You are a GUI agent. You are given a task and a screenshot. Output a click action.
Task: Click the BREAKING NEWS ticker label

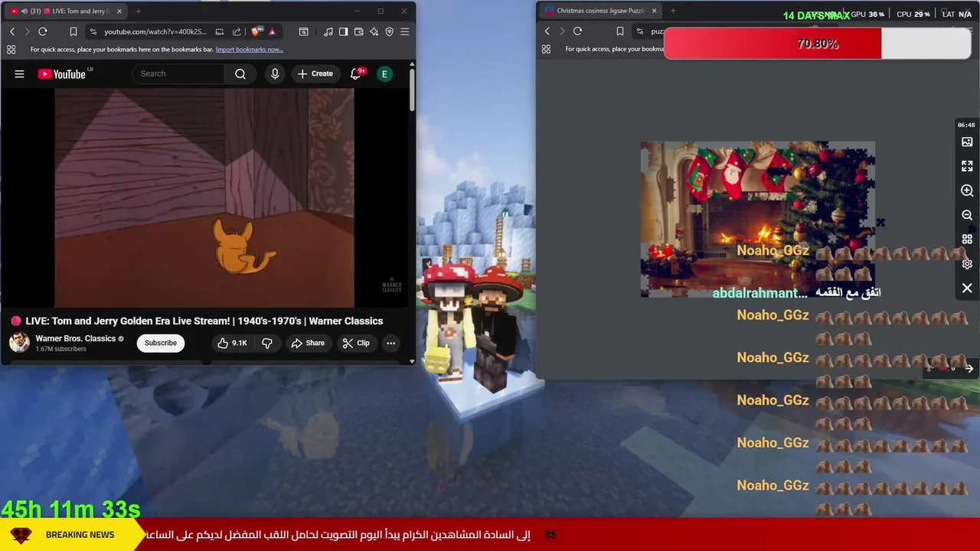(x=80, y=535)
